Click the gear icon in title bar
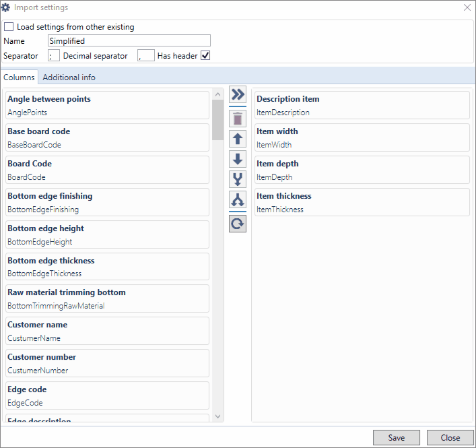 coord(6,8)
